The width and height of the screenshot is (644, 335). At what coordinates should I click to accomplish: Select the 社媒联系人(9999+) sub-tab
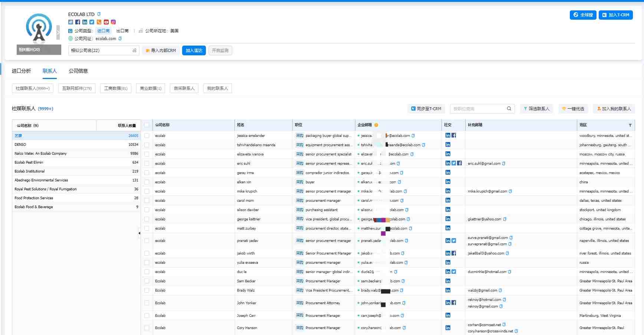pyautogui.click(x=33, y=88)
